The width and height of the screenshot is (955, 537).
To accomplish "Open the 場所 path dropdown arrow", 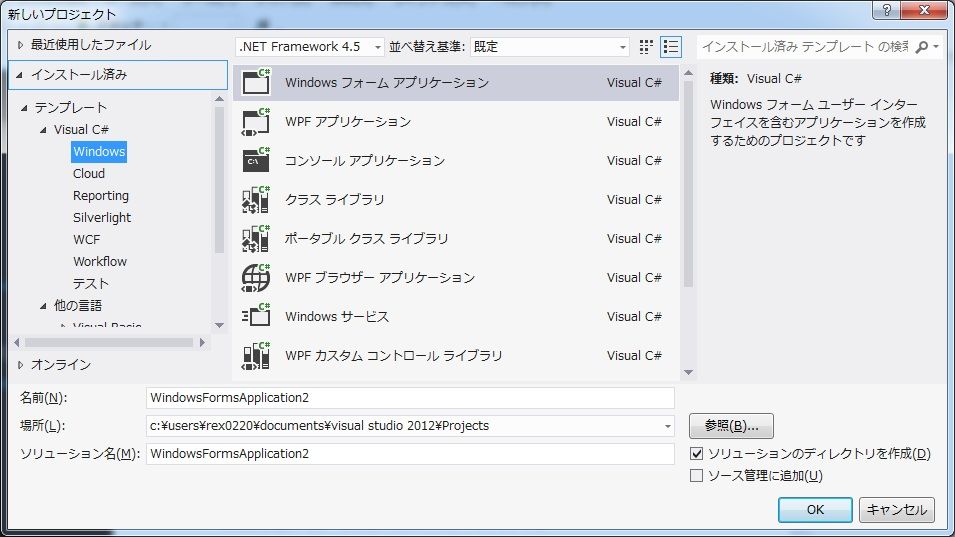I will [668, 426].
